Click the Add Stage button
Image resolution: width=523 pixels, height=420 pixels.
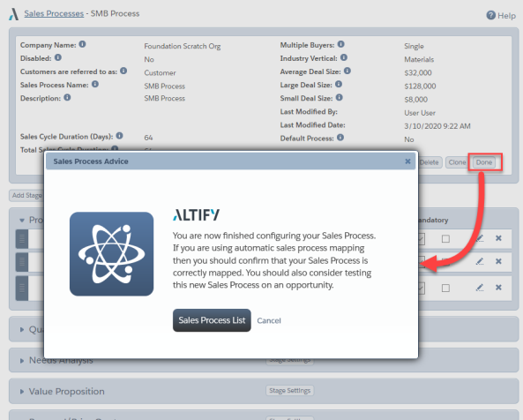(26, 196)
